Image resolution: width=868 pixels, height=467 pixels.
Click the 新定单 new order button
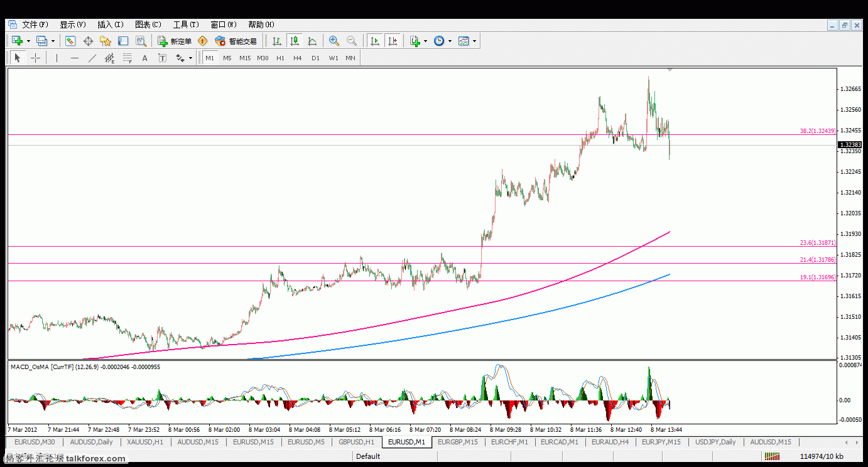click(175, 41)
